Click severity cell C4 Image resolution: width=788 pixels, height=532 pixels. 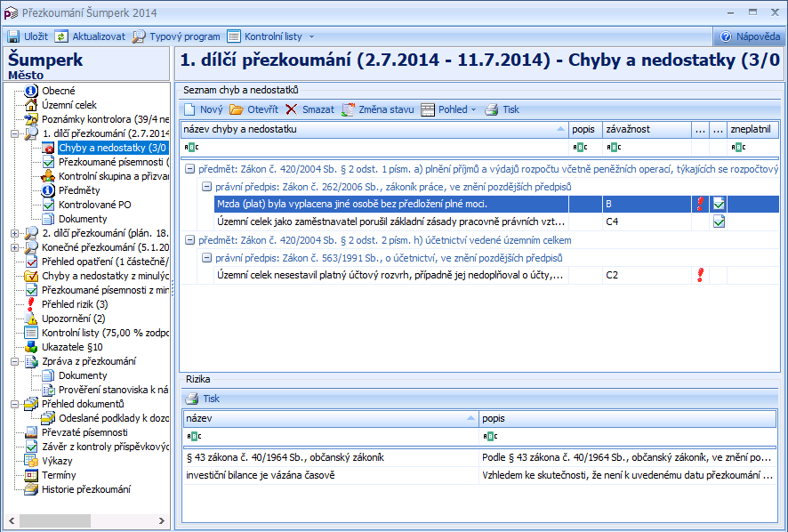[647, 222]
